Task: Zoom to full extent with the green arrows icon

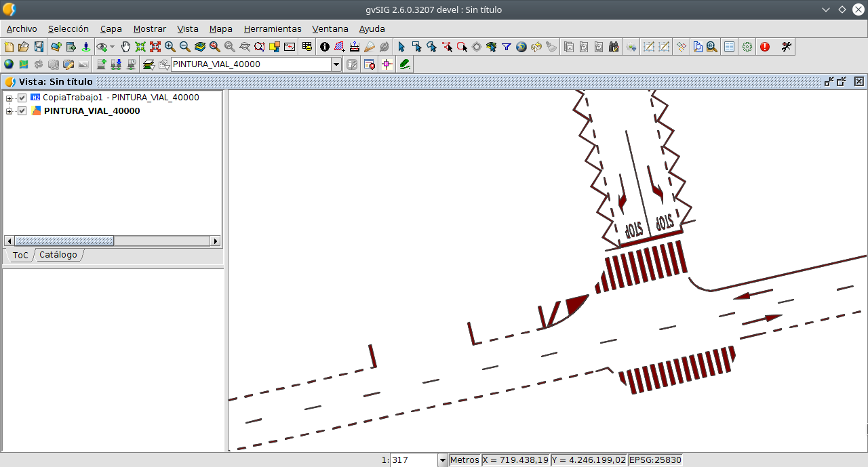Action: [x=140, y=47]
